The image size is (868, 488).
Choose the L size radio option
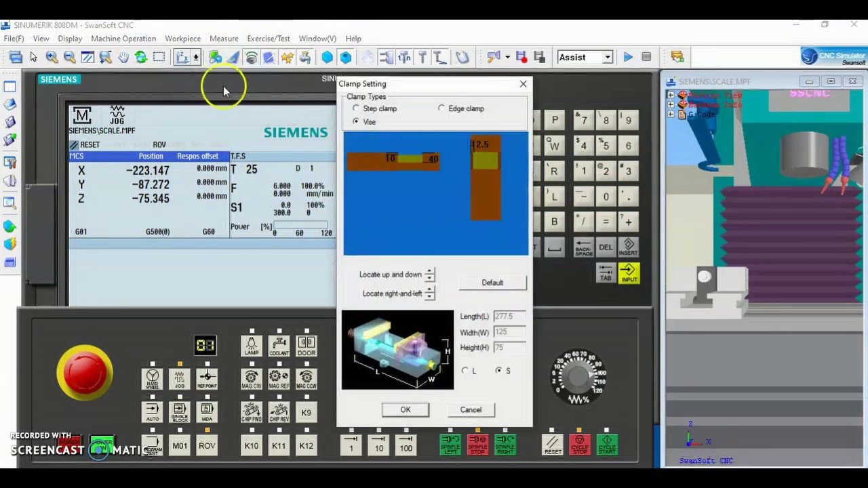pos(465,371)
